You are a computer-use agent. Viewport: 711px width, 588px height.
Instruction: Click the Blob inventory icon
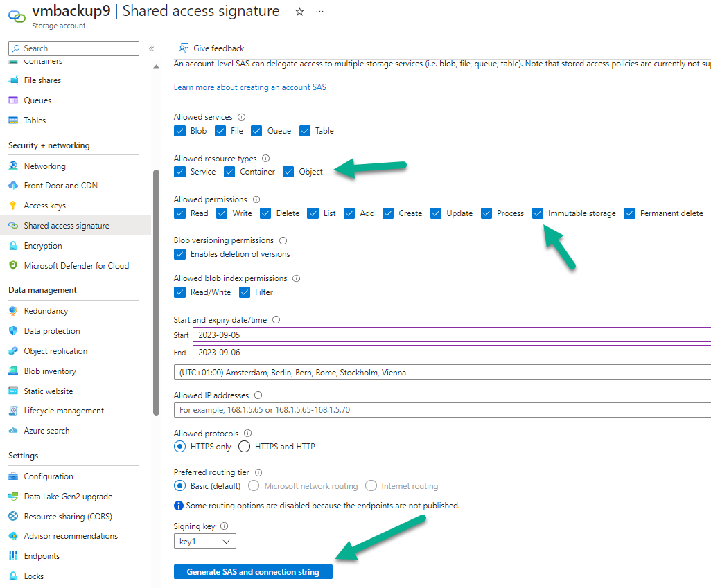13,371
